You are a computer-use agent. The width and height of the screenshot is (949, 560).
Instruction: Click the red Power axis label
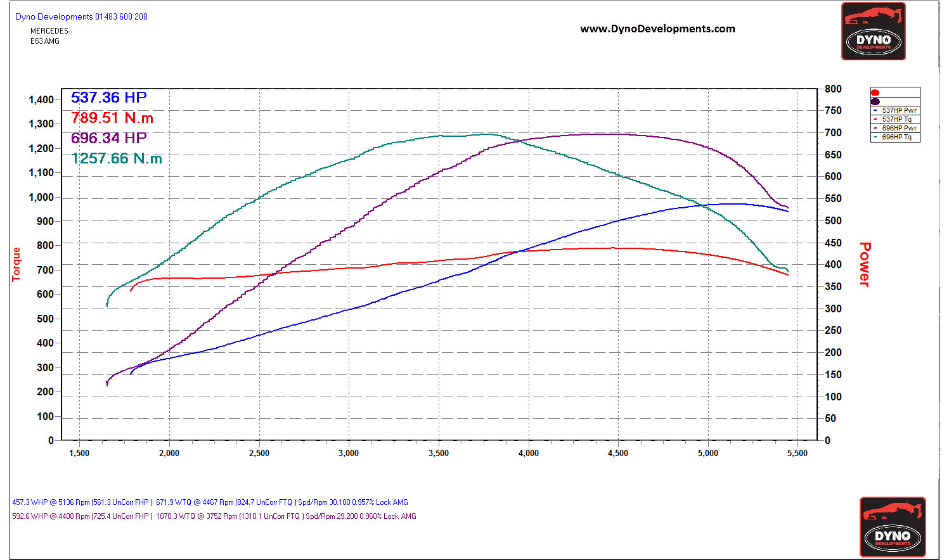click(865, 264)
